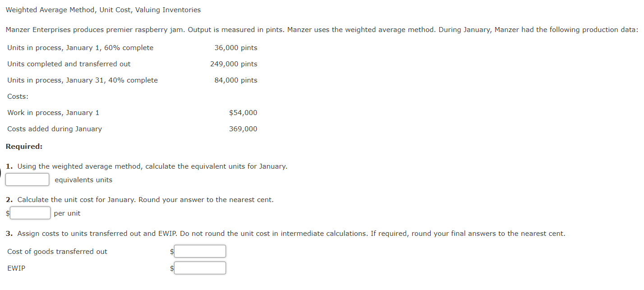Select the Units completed and transferred out row
The height and width of the screenshot is (290, 644).
tap(69, 64)
